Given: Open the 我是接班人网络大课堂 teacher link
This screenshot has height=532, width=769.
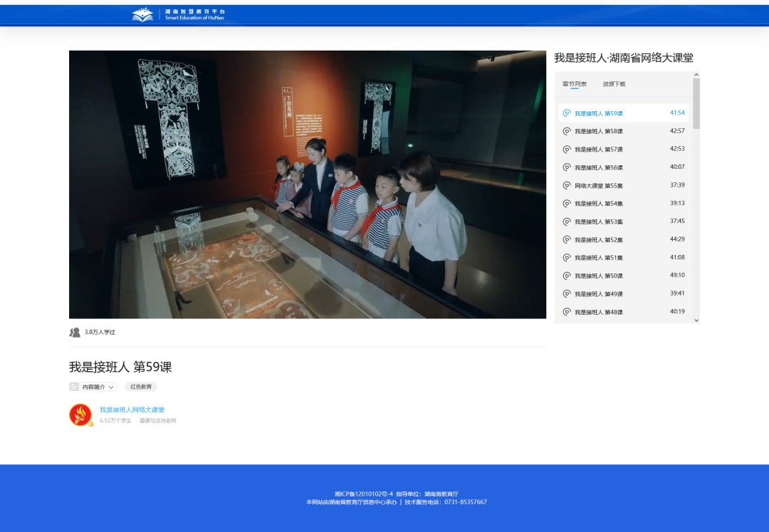Looking at the screenshot, I should [132, 410].
